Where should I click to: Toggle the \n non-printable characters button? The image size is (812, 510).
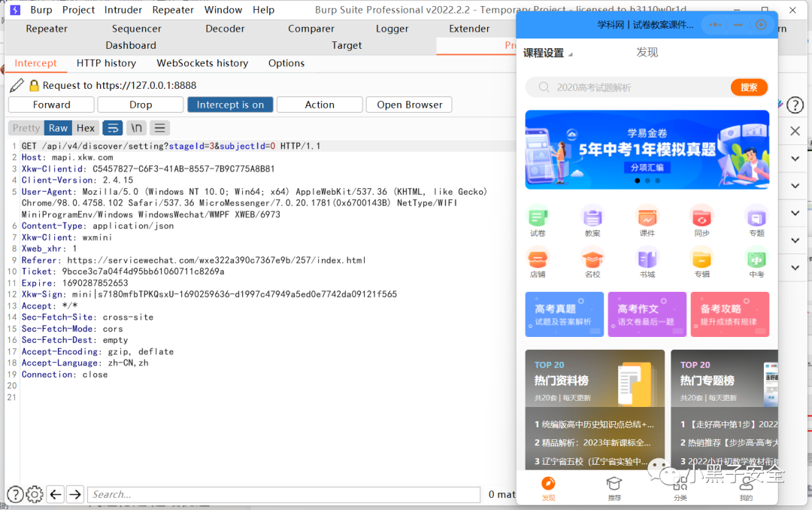(x=136, y=128)
